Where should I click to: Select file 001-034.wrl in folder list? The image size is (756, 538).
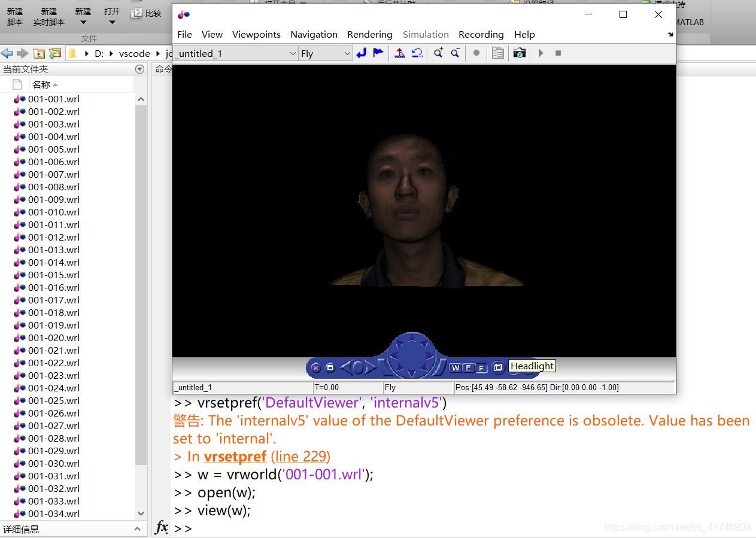pos(54,514)
